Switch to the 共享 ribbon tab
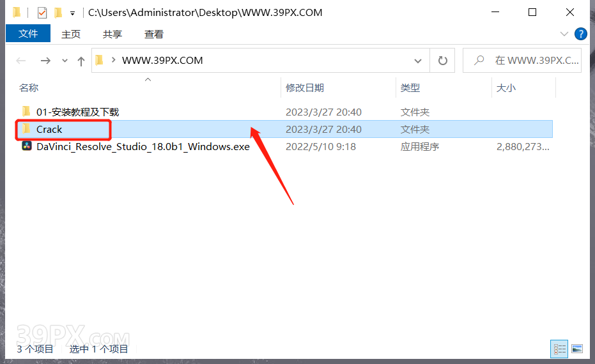 pyautogui.click(x=112, y=34)
